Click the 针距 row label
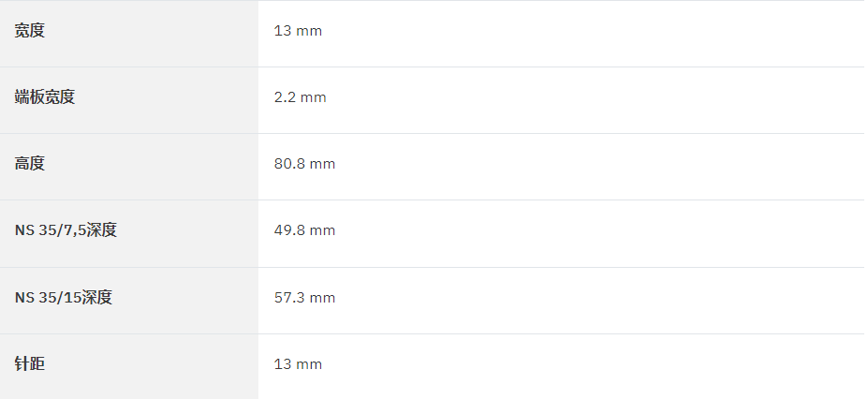The height and width of the screenshot is (399, 868). [x=29, y=363]
